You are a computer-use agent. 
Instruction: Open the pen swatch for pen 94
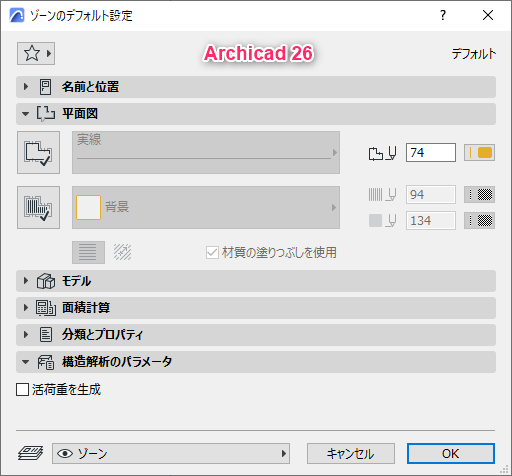tap(479, 195)
